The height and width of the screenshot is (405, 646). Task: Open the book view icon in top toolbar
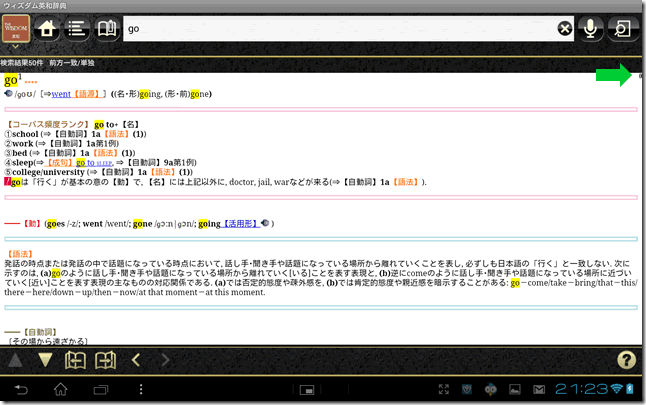click(106, 28)
